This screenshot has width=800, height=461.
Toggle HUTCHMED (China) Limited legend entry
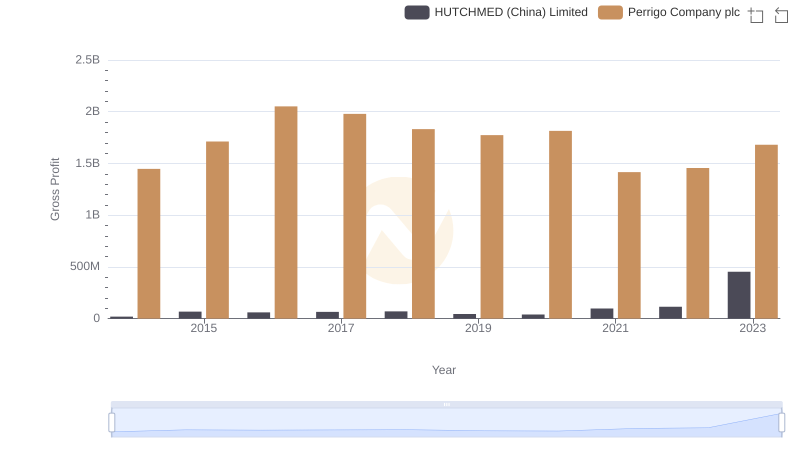pos(496,12)
